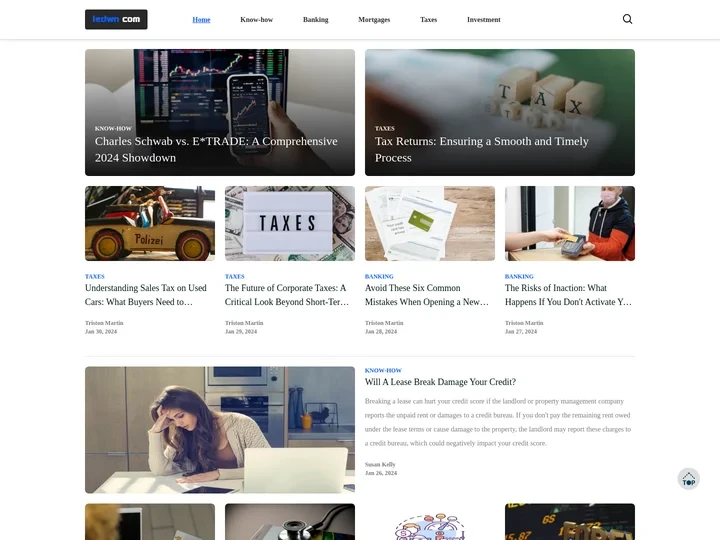Click KNOW-HOW label on Charles Schwab card
This screenshot has width=720, height=540.
tap(113, 129)
